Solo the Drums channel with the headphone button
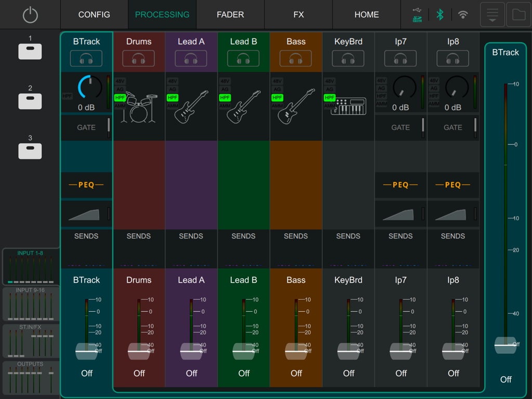The image size is (532, 399). pyautogui.click(x=139, y=59)
